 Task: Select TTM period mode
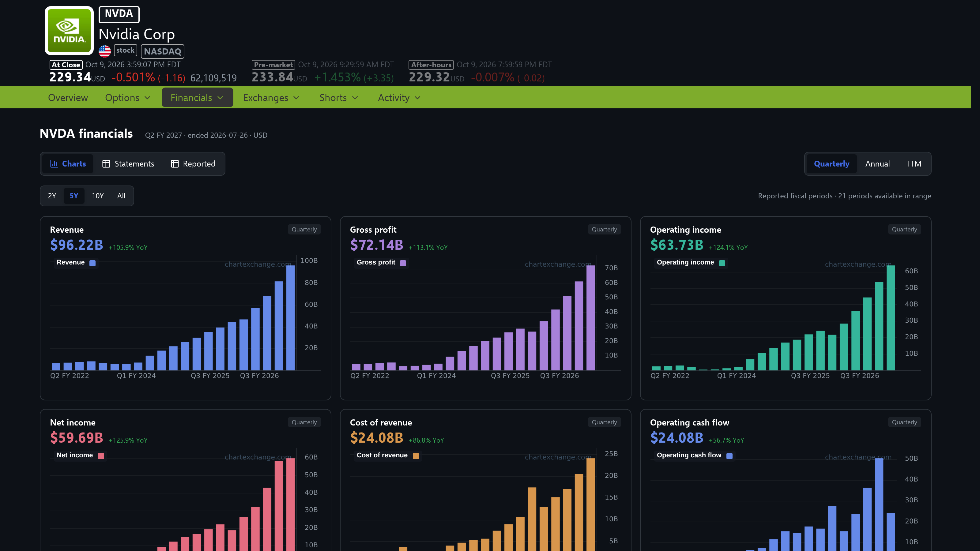click(x=914, y=164)
